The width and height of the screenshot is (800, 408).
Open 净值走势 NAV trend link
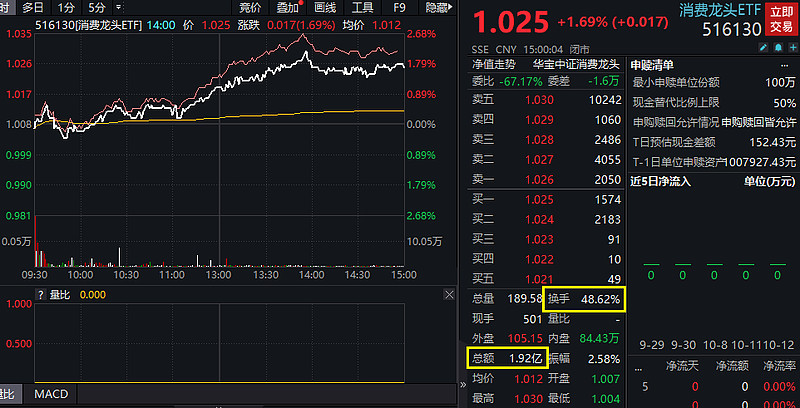click(493, 65)
